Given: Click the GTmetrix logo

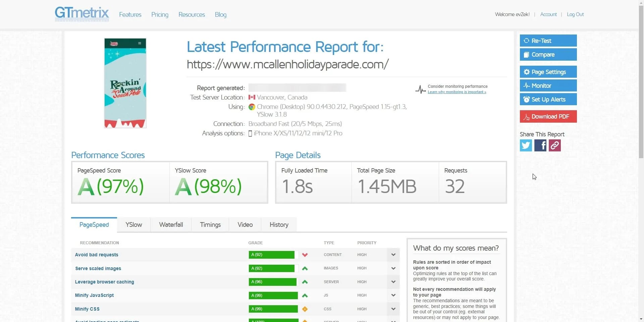Looking at the screenshot, I should 82,14.
